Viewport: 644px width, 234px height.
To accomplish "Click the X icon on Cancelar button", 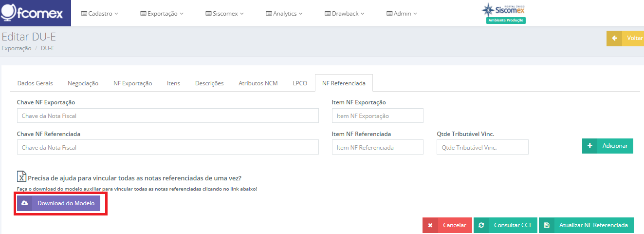I will [x=430, y=225].
